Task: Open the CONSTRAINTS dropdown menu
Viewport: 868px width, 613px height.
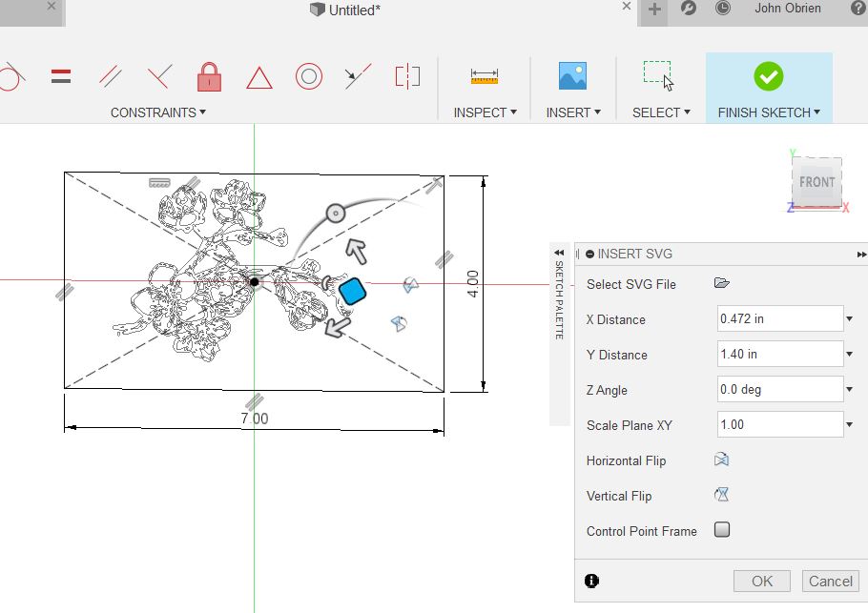Action: (157, 112)
